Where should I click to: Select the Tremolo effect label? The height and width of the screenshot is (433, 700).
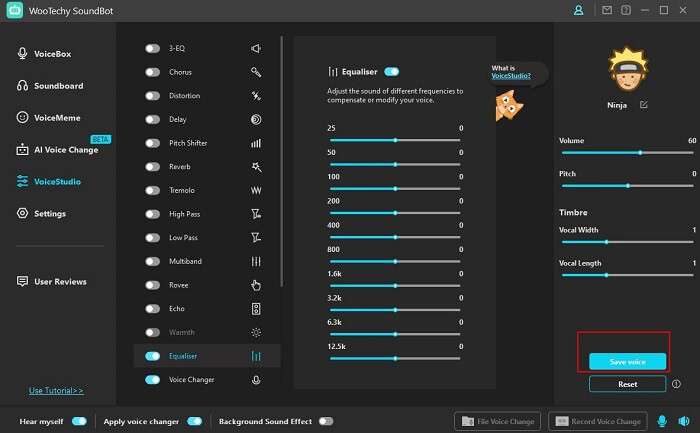pos(182,190)
